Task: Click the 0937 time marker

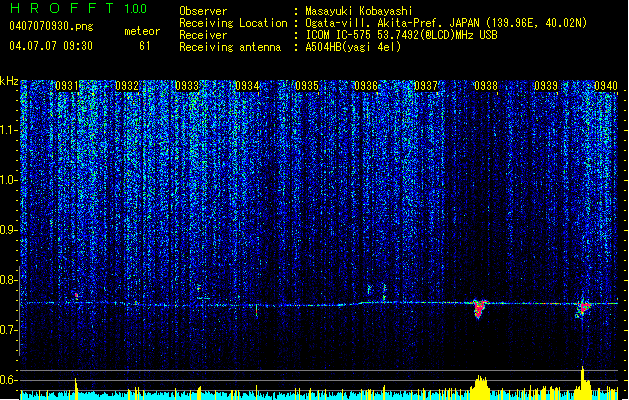Action: coord(426,86)
